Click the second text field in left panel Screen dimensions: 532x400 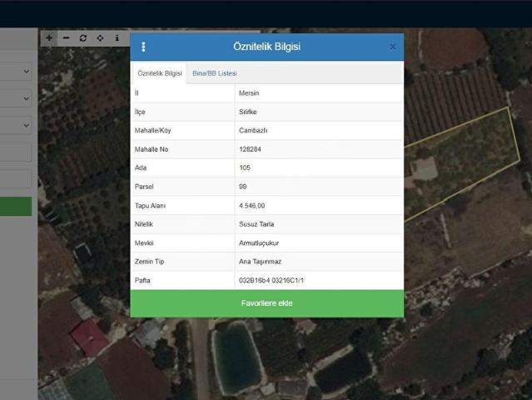pos(15,179)
